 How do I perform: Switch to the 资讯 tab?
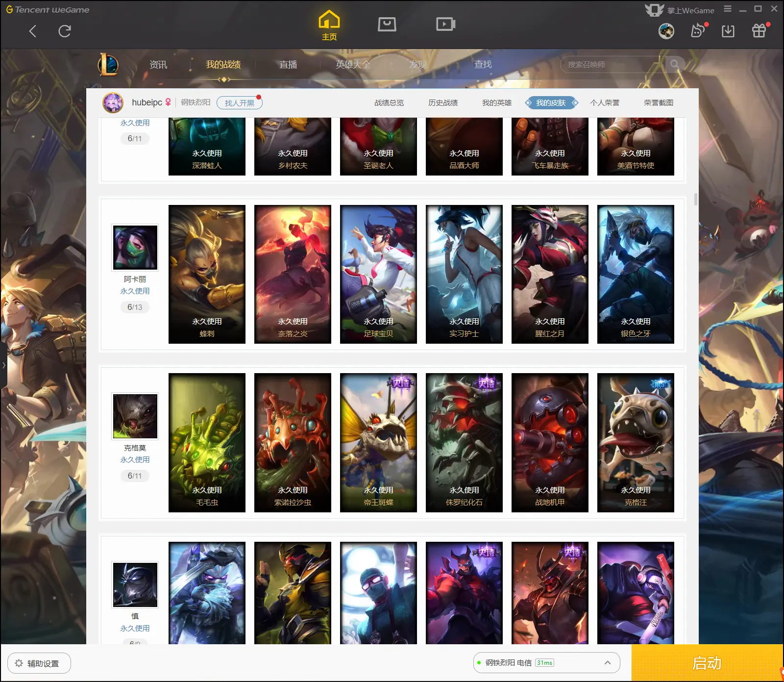point(158,64)
